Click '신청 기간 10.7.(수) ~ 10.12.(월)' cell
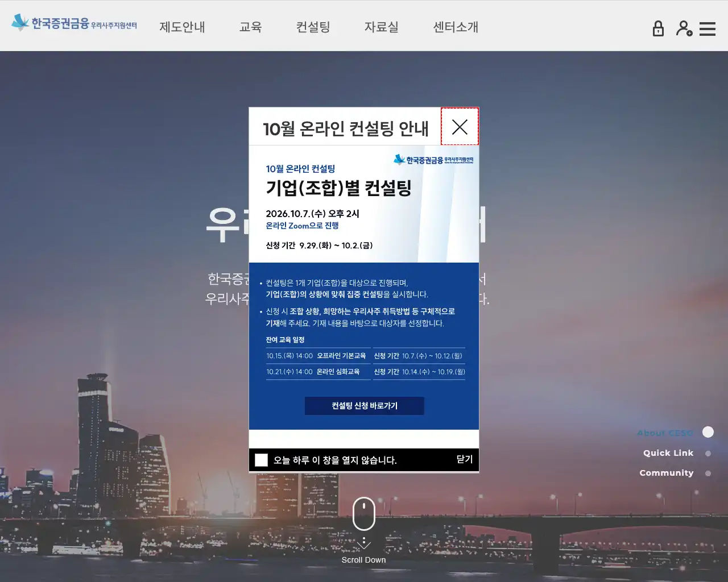 419,356
